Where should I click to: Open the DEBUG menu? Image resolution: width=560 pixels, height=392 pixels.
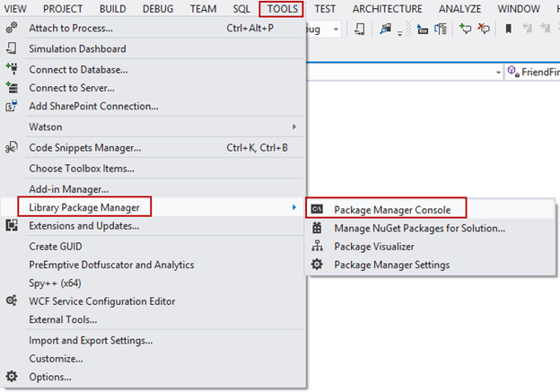tap(158, 9)
